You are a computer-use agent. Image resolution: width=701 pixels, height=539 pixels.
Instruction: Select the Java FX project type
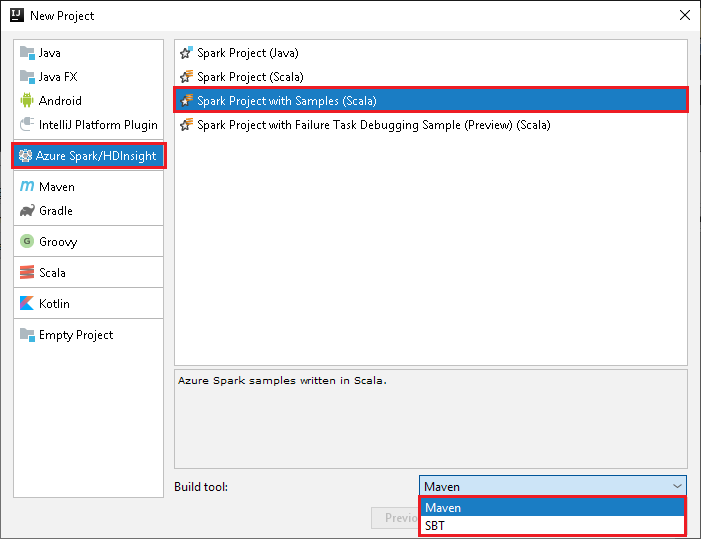tap(89, 77)
